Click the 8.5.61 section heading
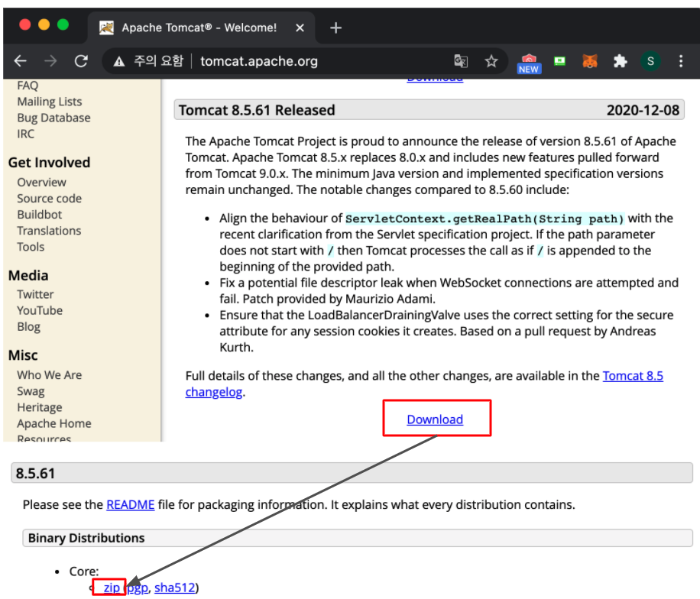This screenshot has height=599, width=700. [35, 474]
